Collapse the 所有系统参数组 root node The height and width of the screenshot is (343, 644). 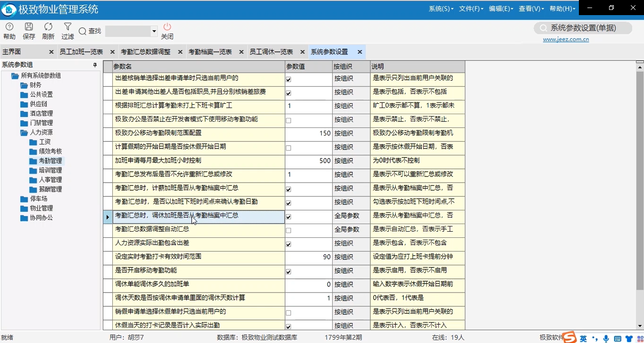pyautogui.click(x=15, y=76)
